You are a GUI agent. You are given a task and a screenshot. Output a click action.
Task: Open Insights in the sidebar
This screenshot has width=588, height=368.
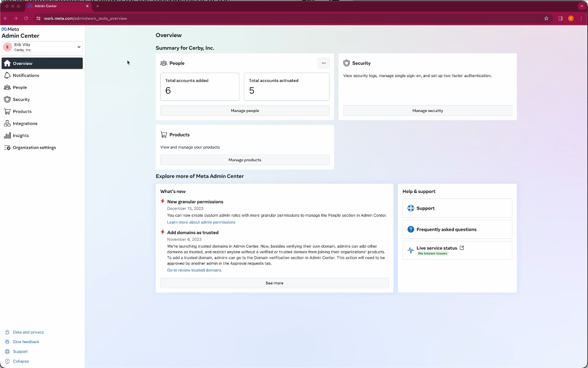click(x=42, y=135)
